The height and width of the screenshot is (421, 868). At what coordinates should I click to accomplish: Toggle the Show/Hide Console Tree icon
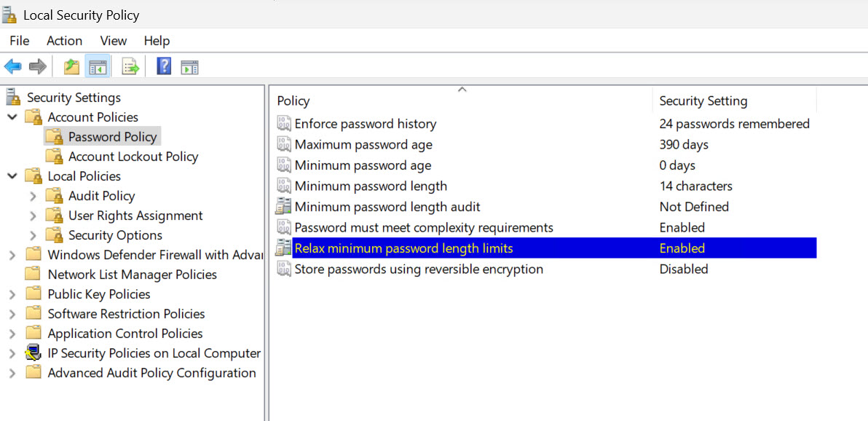pyautogui.click(x=98, y=68)
